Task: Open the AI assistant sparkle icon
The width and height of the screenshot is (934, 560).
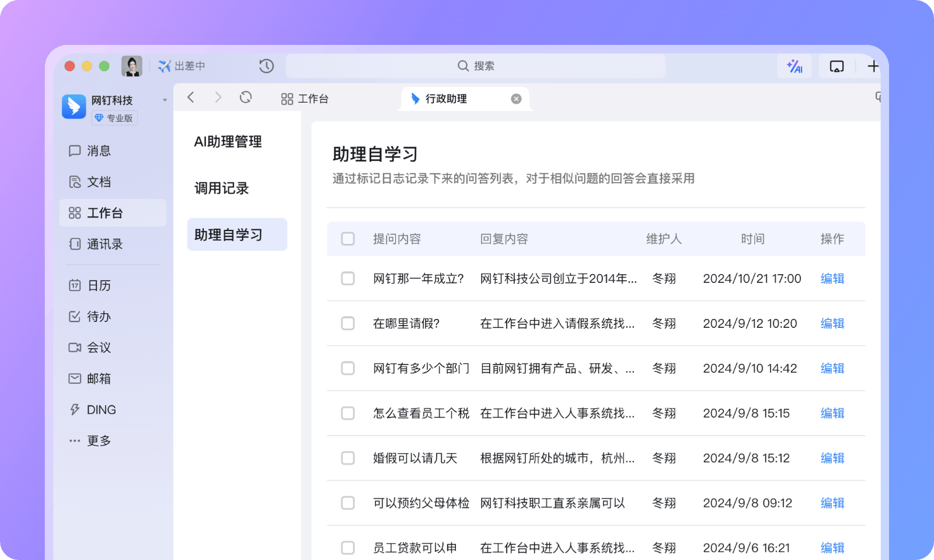Action: 794,66
